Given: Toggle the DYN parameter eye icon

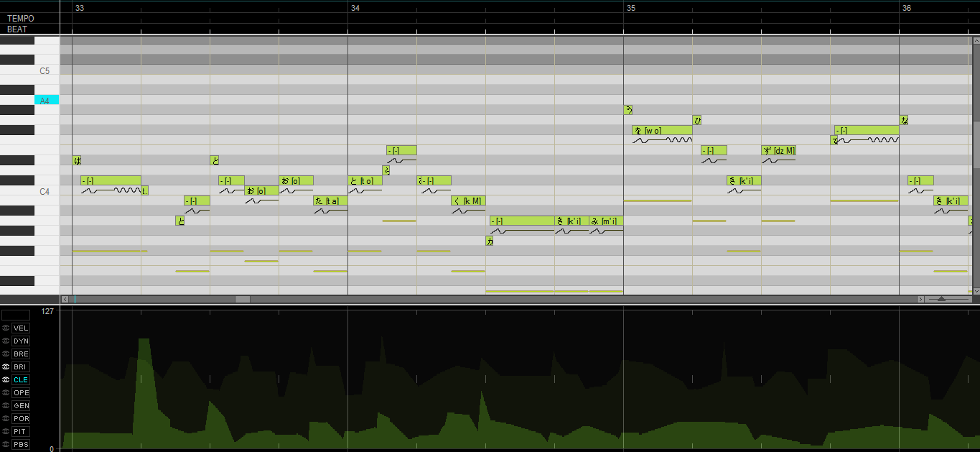Looking at the screenshot, I should pos(6,341).
